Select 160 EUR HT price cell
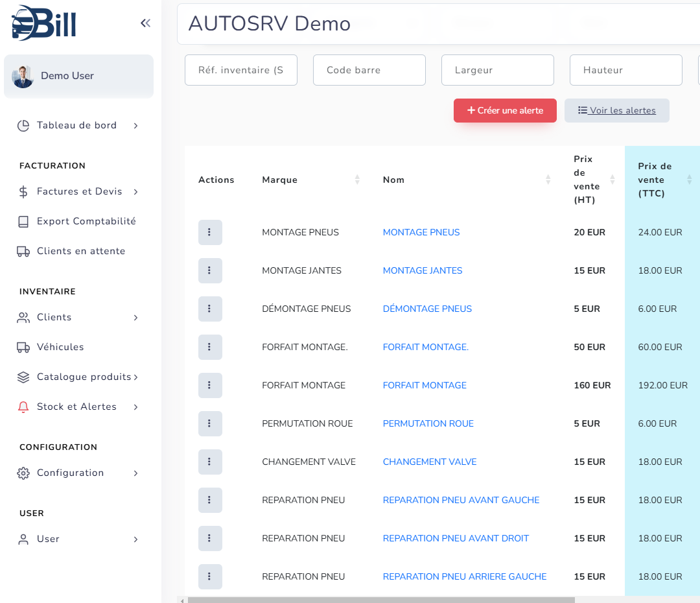Image resolution: width=700 pixels, height=603 pixels. coord(592,386)
